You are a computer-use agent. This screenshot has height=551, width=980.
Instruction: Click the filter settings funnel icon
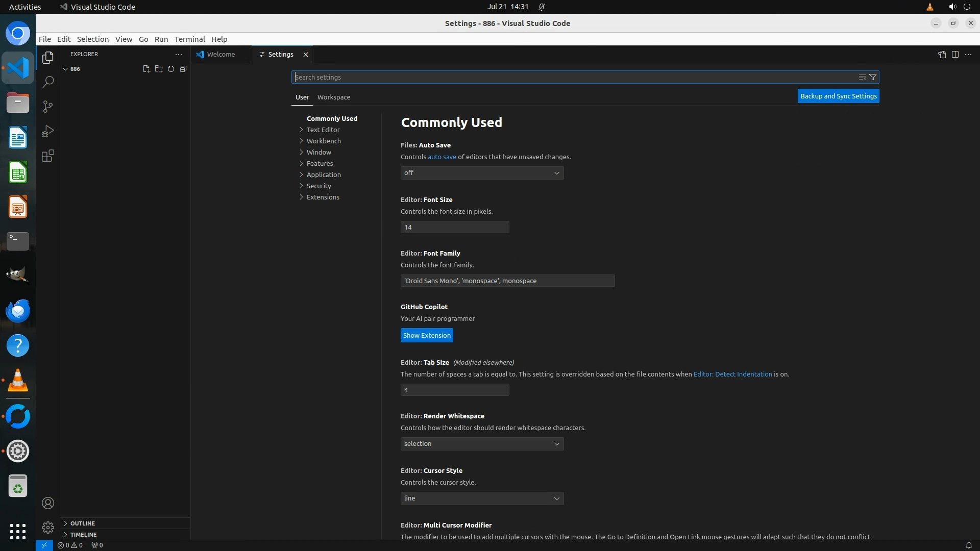coord(873,77)
